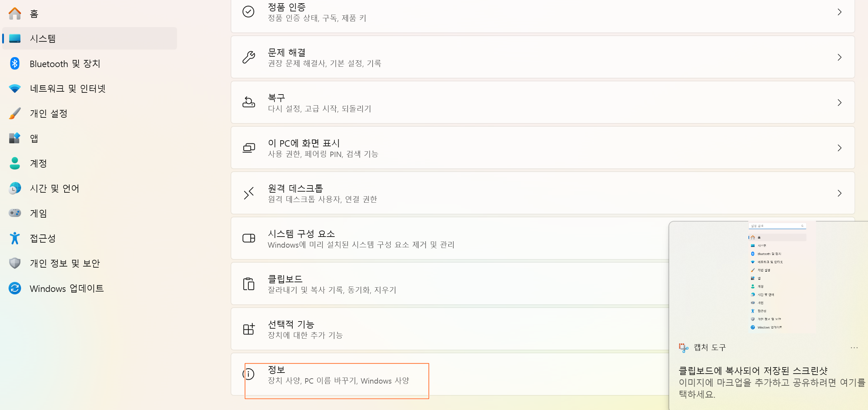Image resolution: width=868 pixels, height=410 pixels.
Task: Expand 원격 데스크톱 with its arrow
Action: point(839,193)
